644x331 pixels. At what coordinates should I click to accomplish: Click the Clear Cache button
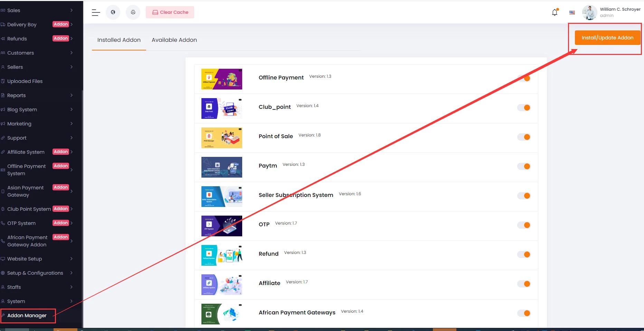coord(170,12)
